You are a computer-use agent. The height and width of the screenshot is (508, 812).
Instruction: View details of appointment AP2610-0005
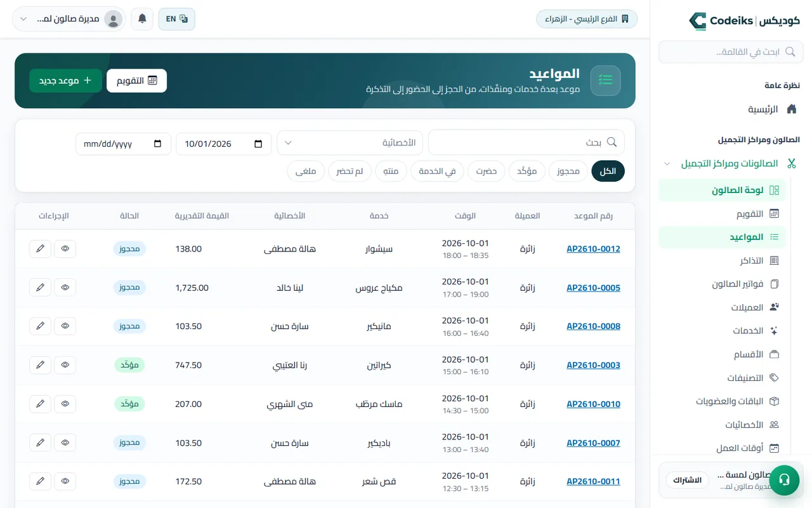click(65, 288)
